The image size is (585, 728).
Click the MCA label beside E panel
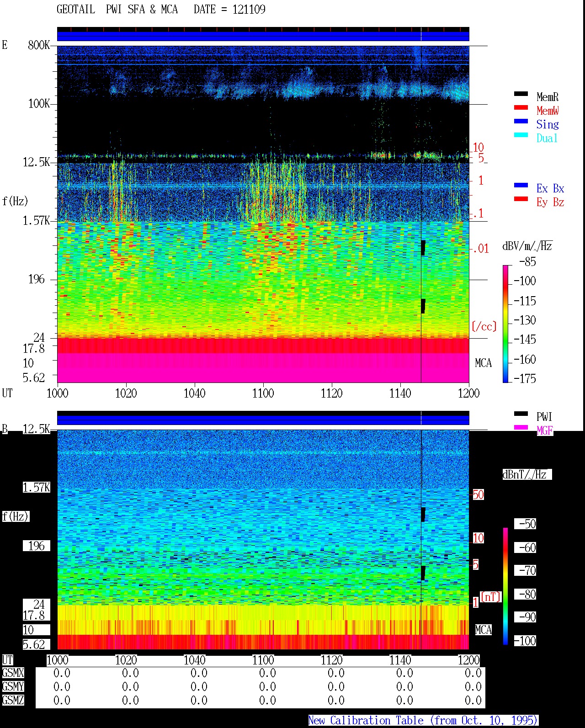(483, 363)
